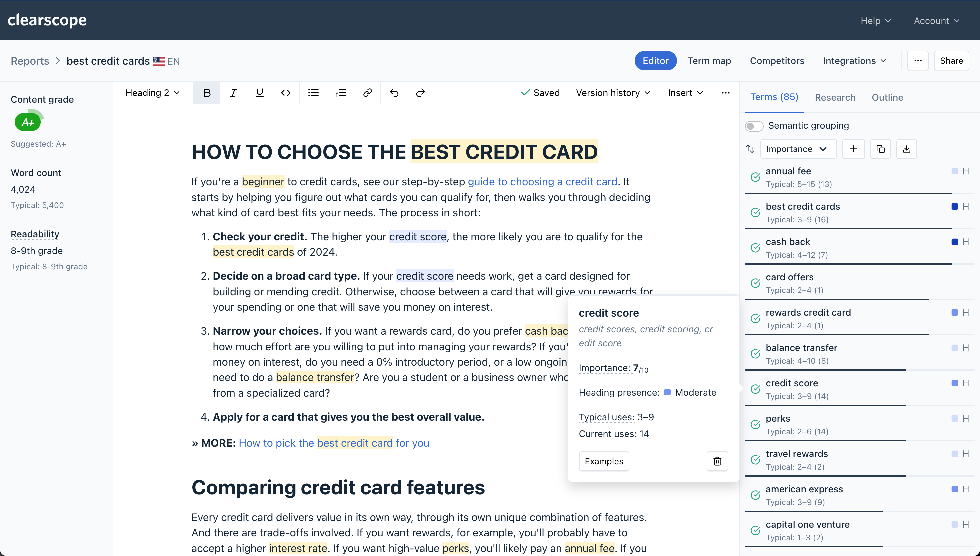Click the code formatting icon
Image resolution: width=980 pixels, height=556 pixels.
click(x=286, y=92)
